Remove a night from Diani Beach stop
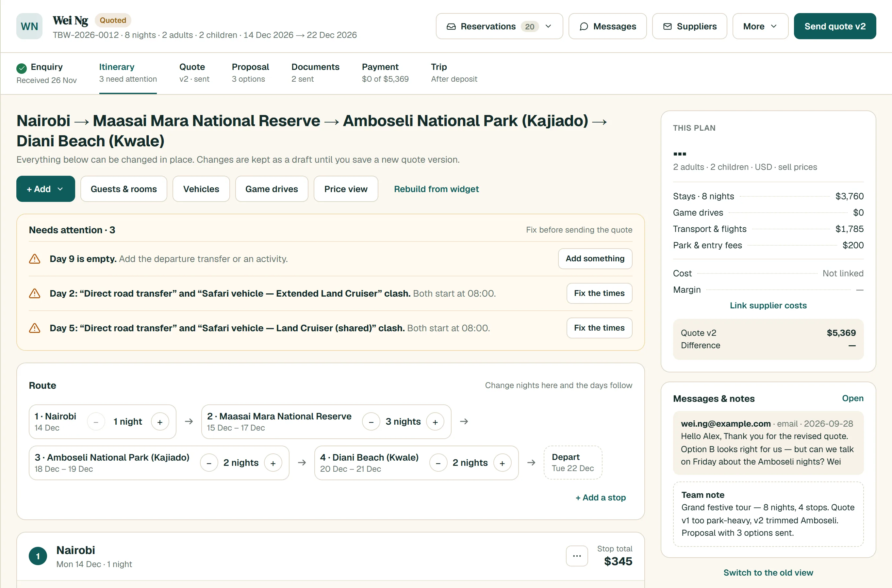The width and height of the screenshot is (892, 588). tap(438, 463)
